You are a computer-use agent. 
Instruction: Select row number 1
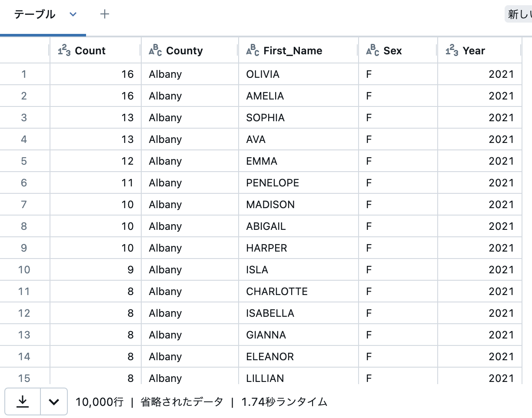[24, 74]
